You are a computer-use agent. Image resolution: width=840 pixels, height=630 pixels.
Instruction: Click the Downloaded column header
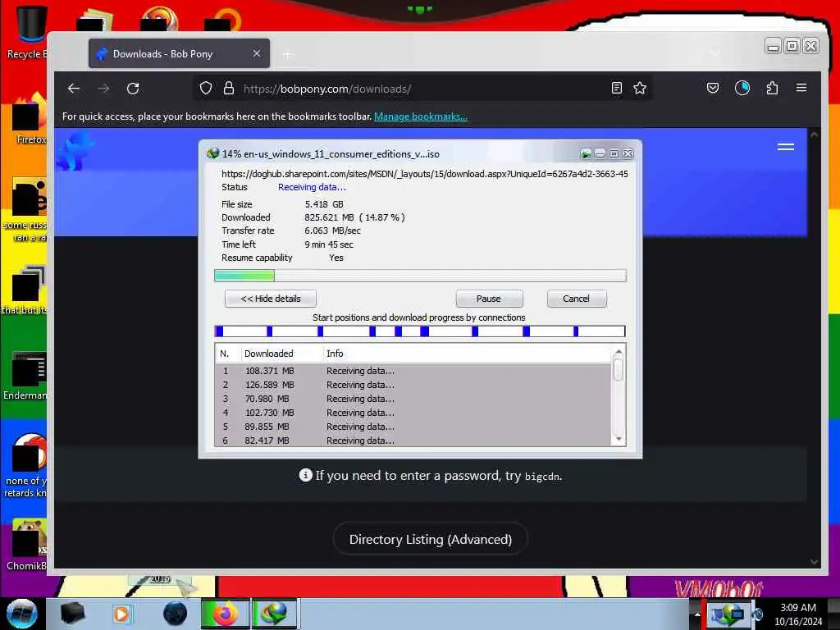coord(281,354)
